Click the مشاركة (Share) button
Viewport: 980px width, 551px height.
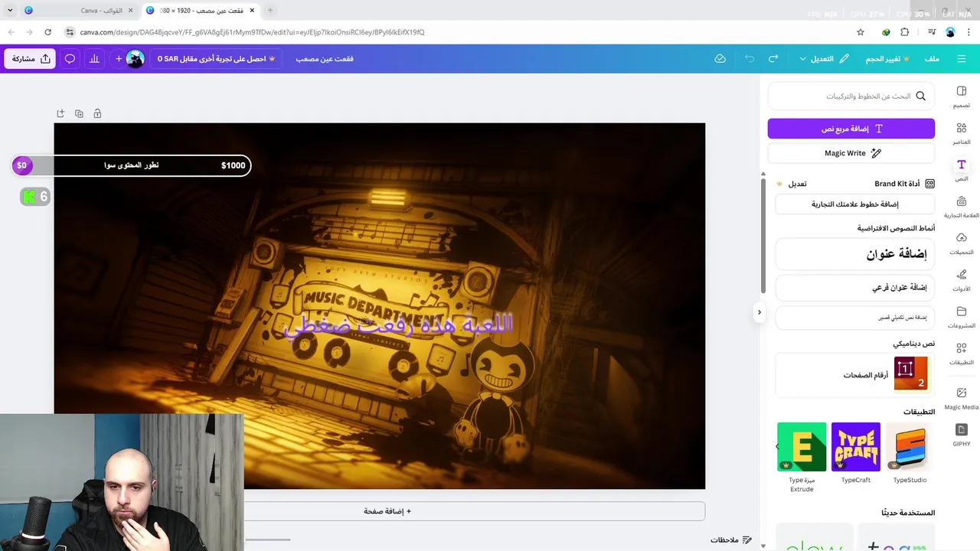pos(30,59)
